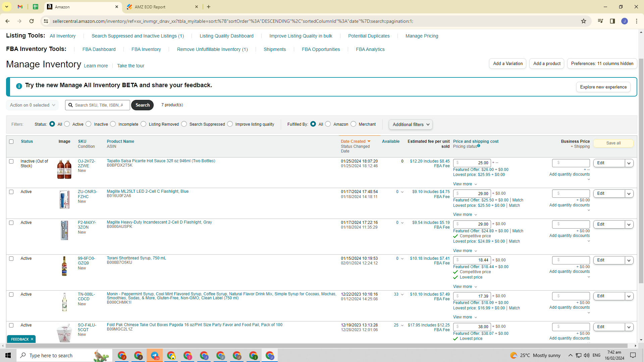Click the Windows Start button
Image resolution: width=644 pixels, height=362 pixels.
(x=8, y=355)
